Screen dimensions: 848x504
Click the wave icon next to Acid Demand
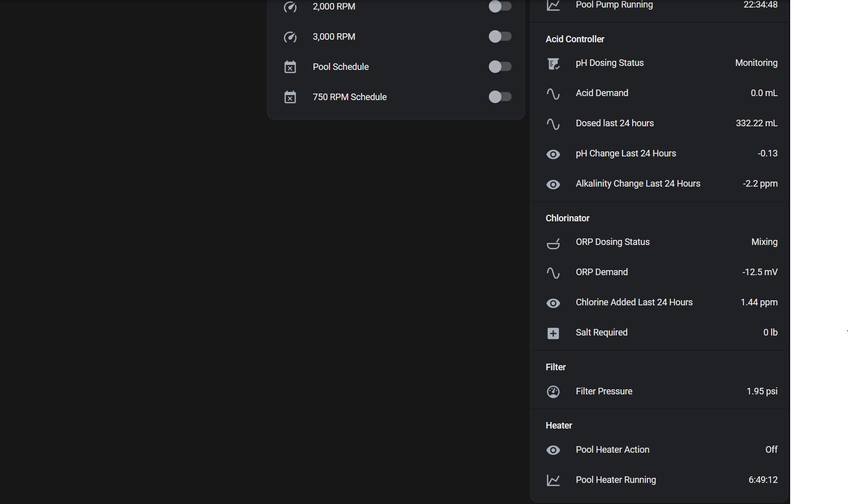pos(553,94)
